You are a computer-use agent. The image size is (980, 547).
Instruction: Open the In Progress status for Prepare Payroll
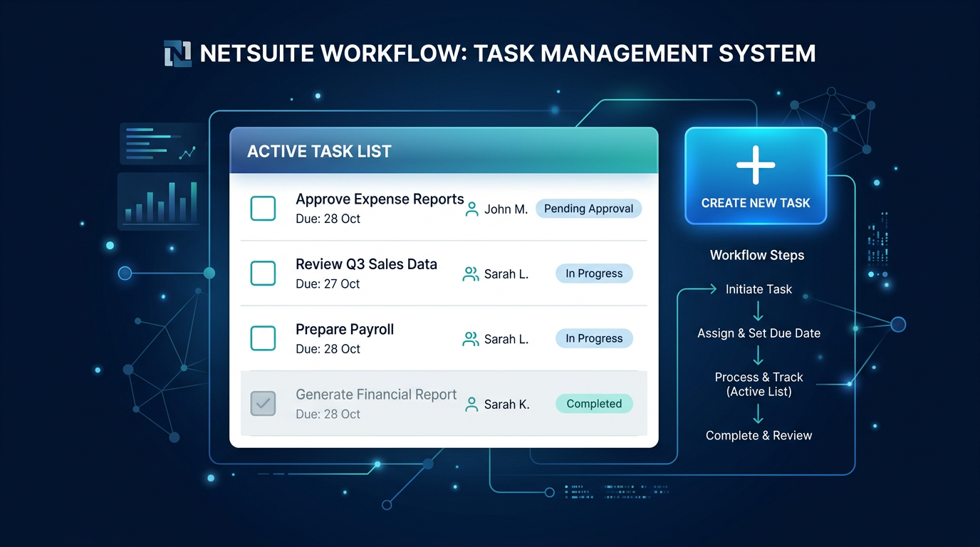pos(594,338)
